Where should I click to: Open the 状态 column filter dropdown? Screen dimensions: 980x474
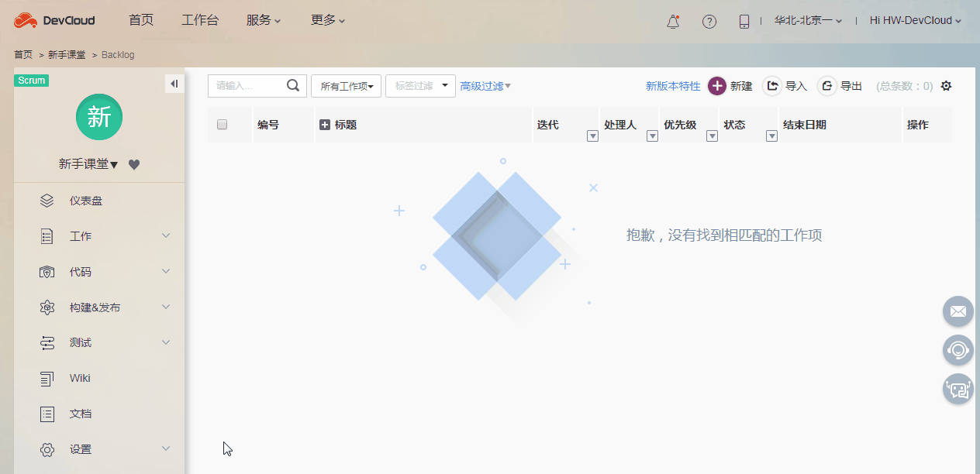771,136
